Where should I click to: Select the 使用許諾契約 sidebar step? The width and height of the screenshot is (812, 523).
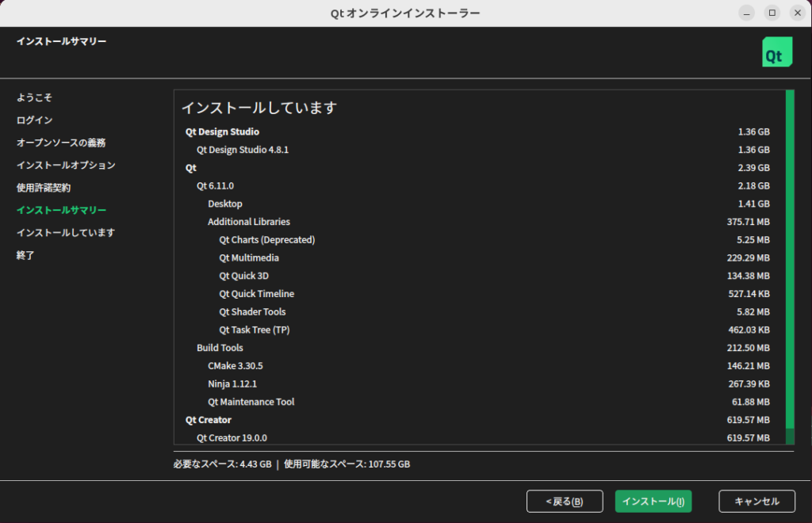(x=44, y=188)
